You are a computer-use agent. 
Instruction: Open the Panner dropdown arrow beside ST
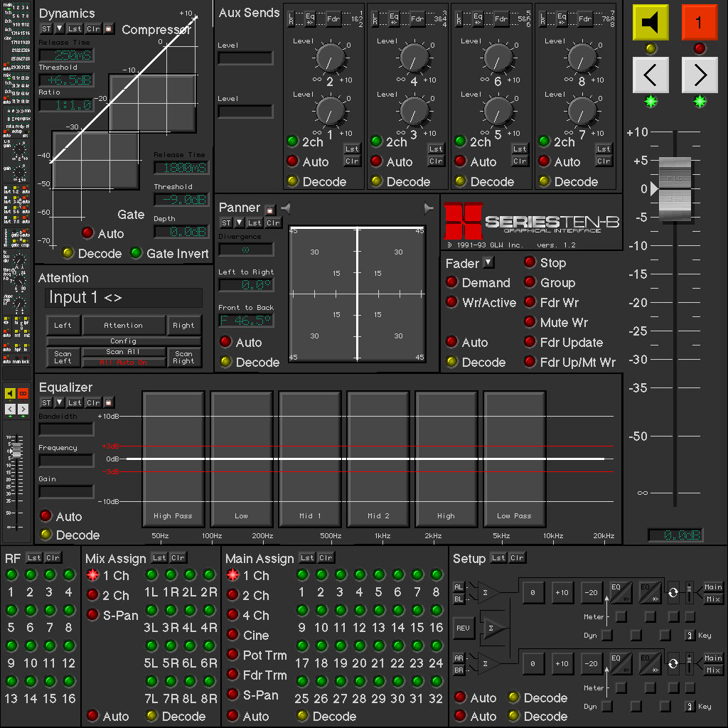(x=239, y=223)
